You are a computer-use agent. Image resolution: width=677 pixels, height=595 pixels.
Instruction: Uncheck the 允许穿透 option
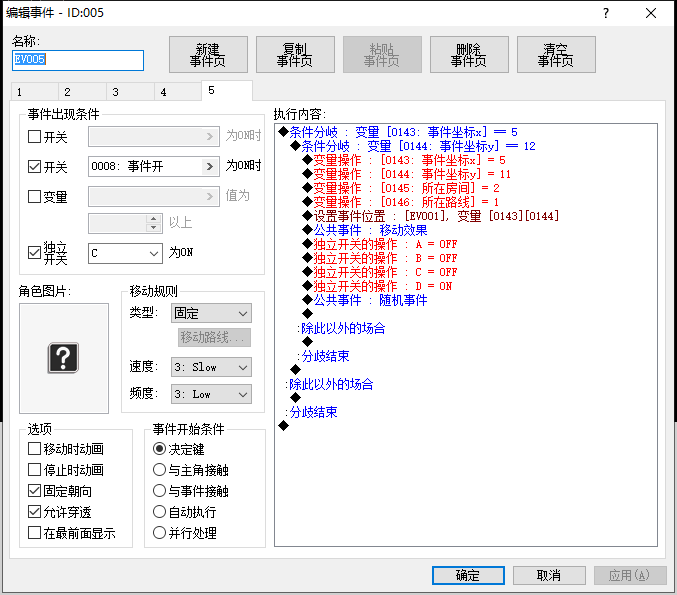click(35, 512)
